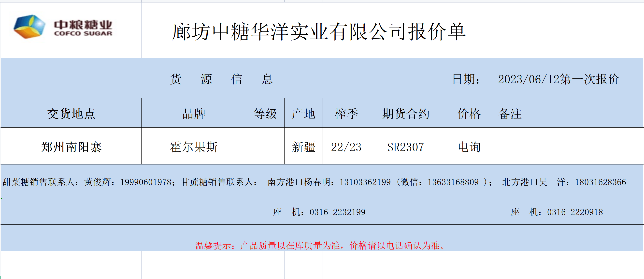
Task: Select the 郑州南阳寨 delivery location cell
Action: (x=71, y=147)
